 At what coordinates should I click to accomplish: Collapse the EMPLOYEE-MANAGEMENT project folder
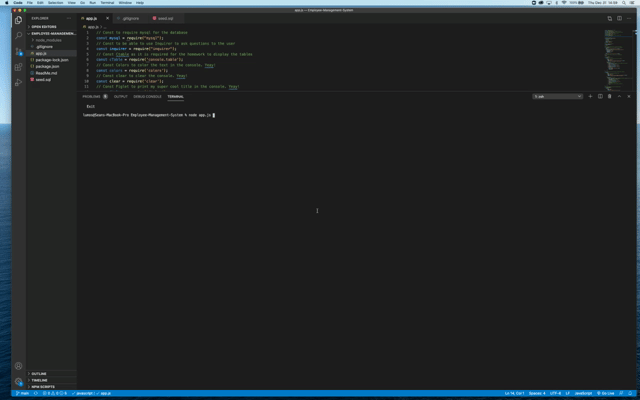51,33
